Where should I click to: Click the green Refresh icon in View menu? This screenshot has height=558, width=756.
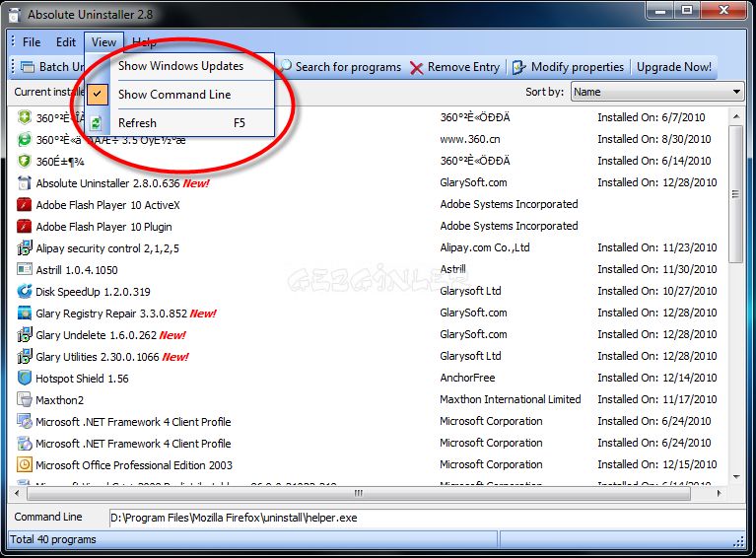96,123
